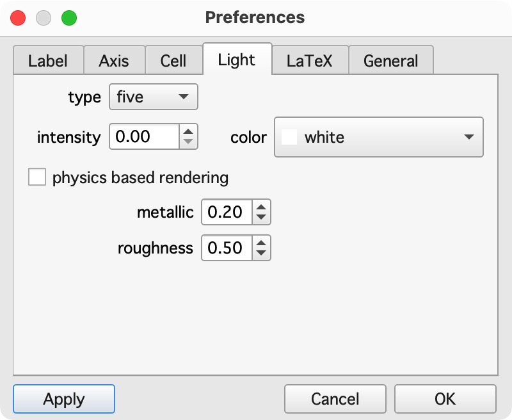Enable physics based rendering checkbox
This screenshot has height=420, width=512.
(37, 177)
